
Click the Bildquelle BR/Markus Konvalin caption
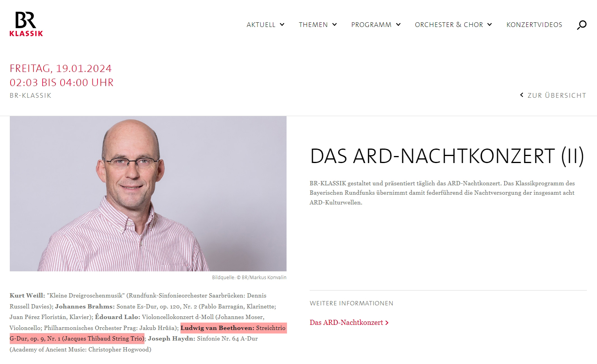click(249, 278)
